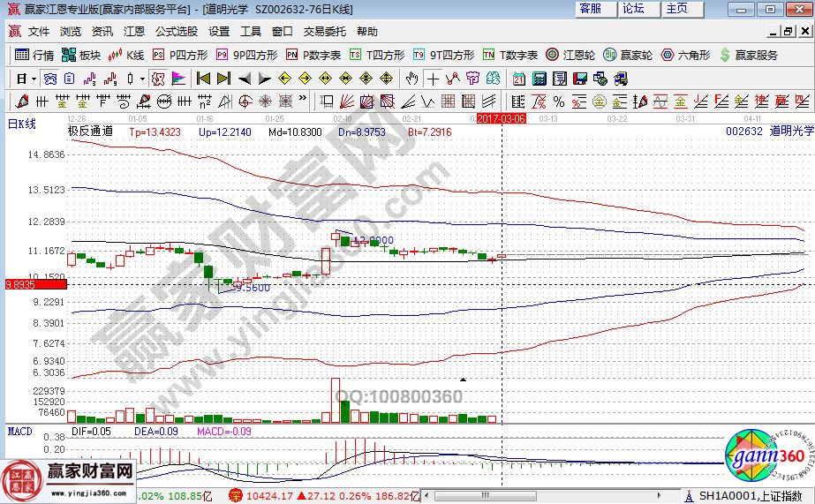Toggle the crosshair cursor mode
Screen dimensions: 815x504
[x=433, y=78]
